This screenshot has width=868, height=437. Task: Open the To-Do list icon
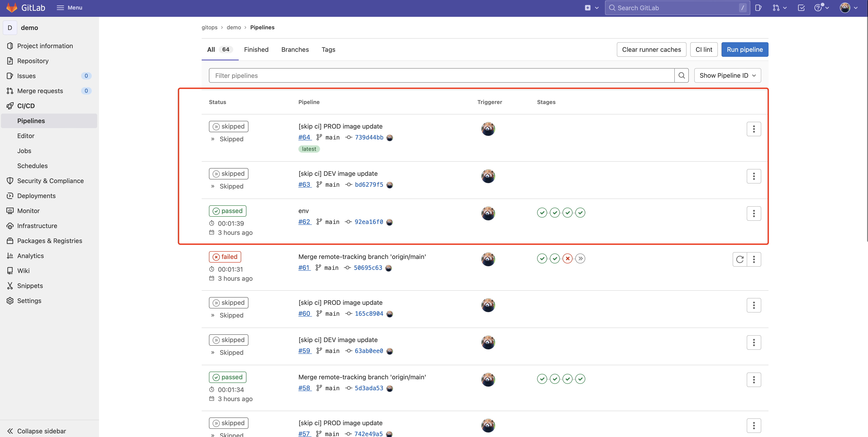tap(801, 8)
